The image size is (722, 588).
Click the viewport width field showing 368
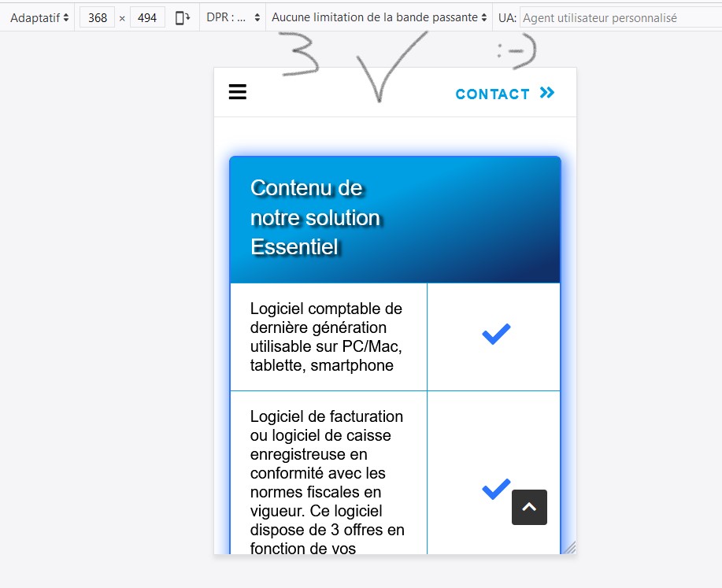[98, 17]
